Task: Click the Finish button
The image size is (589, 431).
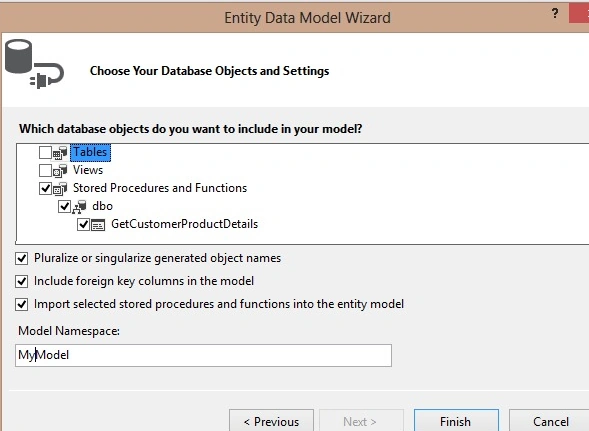Action: click(x=456, y=421)
